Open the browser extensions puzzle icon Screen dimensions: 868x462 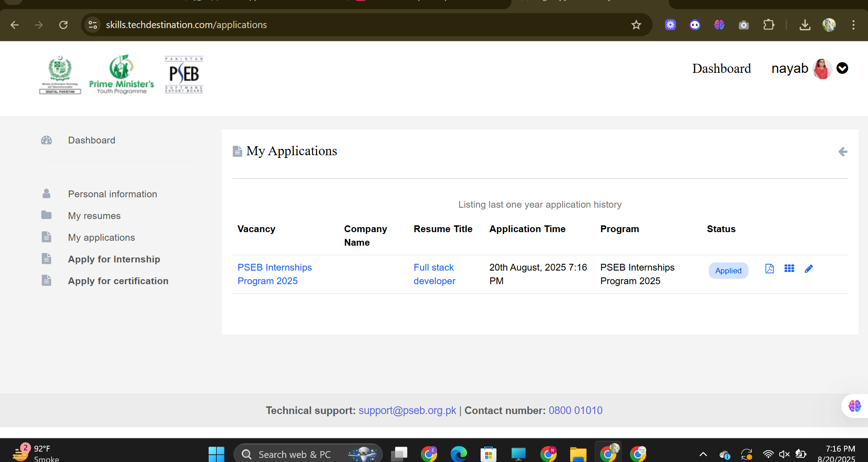(768, 25)
